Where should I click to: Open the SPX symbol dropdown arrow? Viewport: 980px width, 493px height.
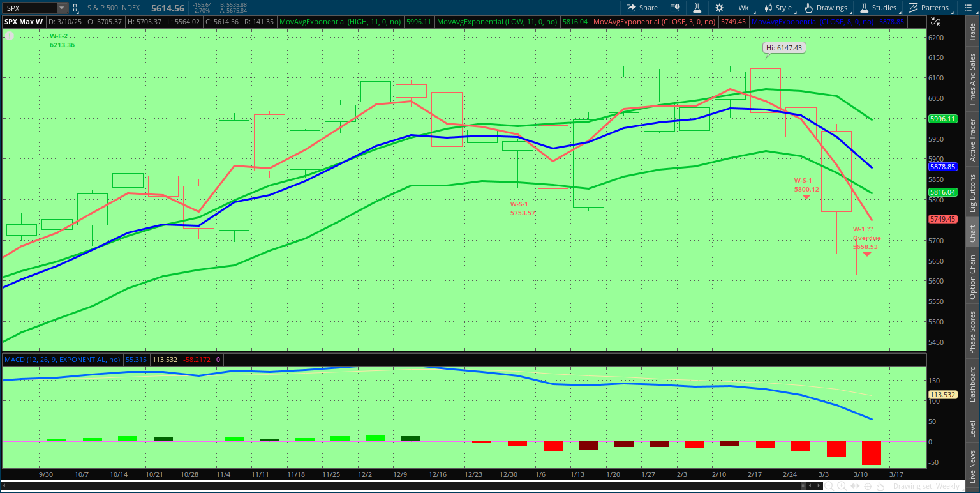[x=61, y=8]
